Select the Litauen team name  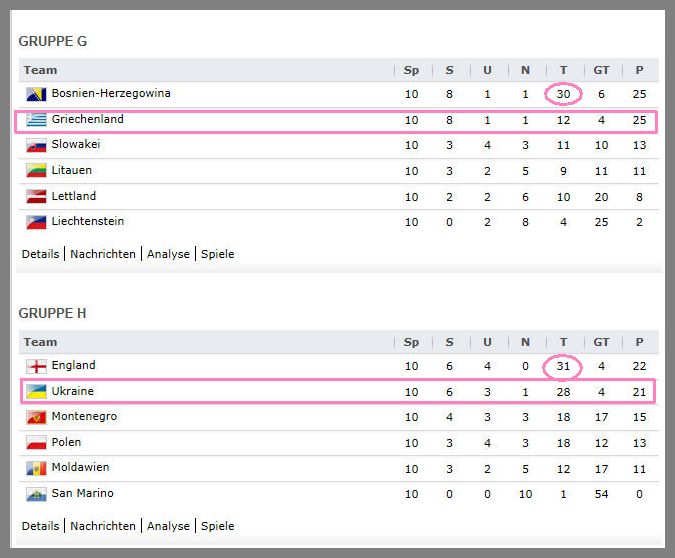(71, 170)
